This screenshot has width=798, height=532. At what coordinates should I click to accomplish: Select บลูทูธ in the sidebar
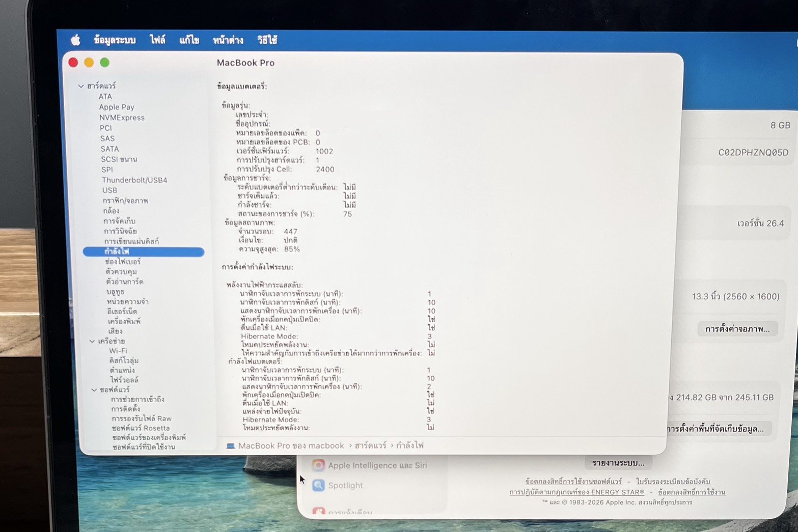click(115, 292)
